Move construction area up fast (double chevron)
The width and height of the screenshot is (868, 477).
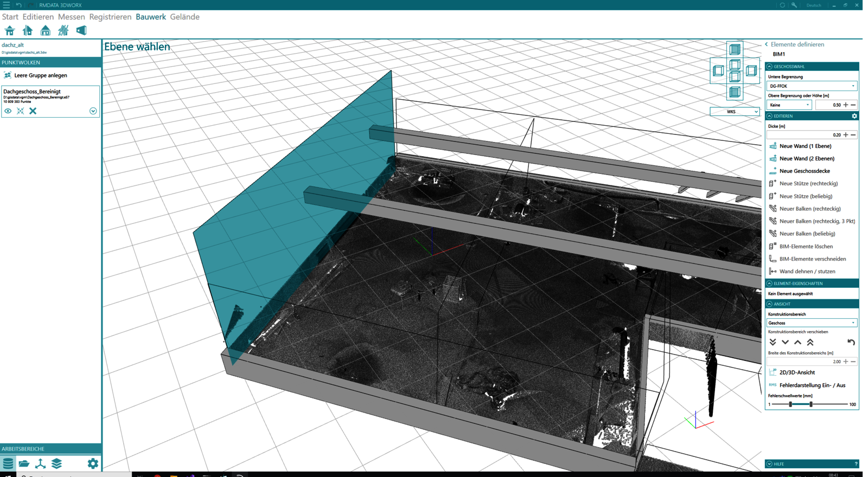tap(810, 343)
